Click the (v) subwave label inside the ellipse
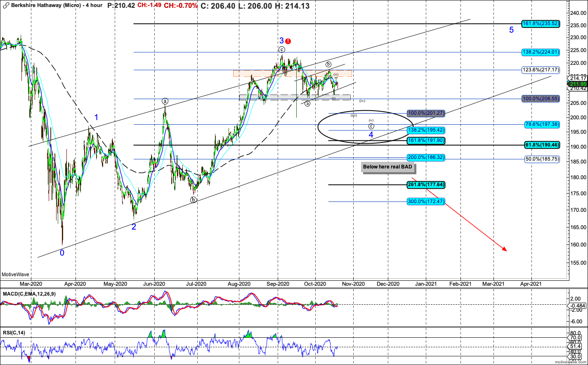Image resolution: width=588 pixels, height=365 pixels. pyautogui.click(x=371, y=120)
